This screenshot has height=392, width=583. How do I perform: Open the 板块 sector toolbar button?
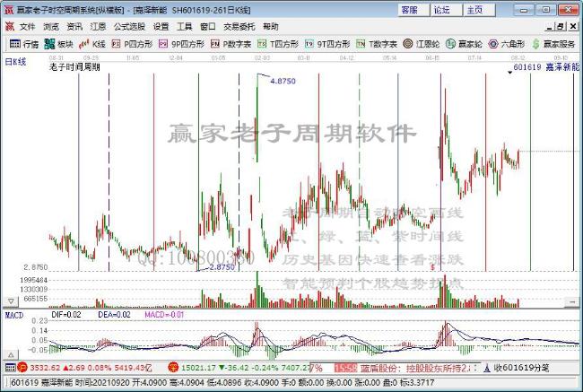58,44
